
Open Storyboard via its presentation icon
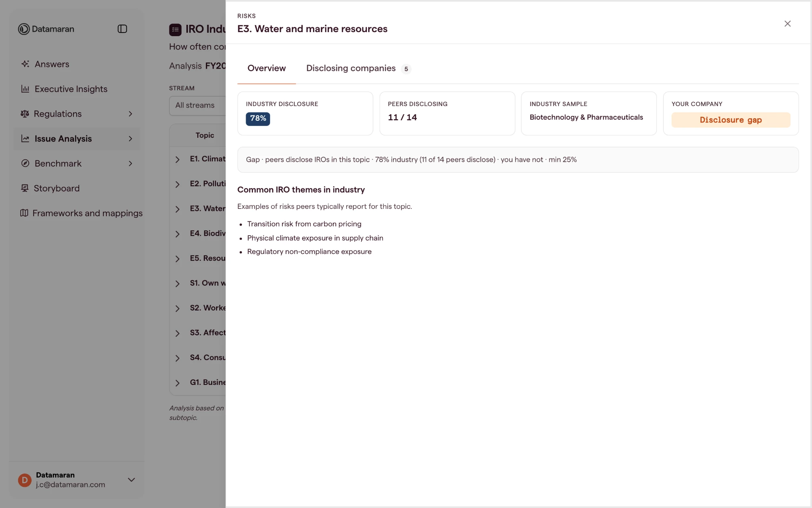(25, 188)
